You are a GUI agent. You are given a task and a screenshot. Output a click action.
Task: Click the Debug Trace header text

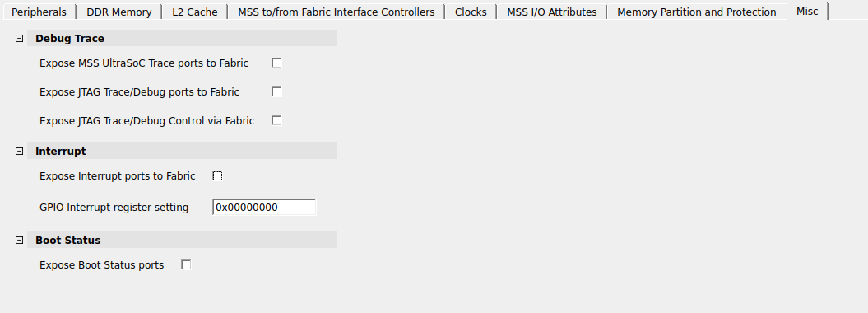70,38
